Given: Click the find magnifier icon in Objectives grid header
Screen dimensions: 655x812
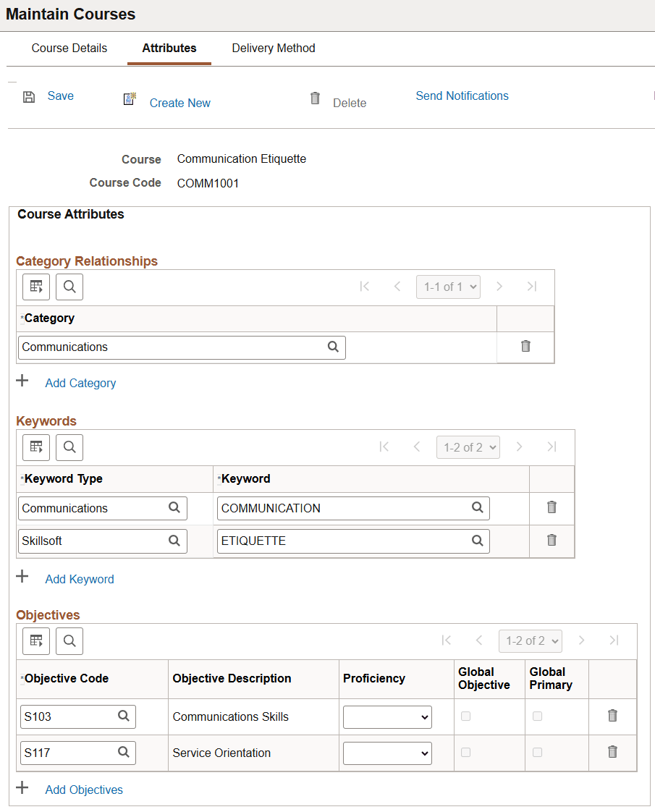Looking at the screenshot, I should [x=69, y=640].
